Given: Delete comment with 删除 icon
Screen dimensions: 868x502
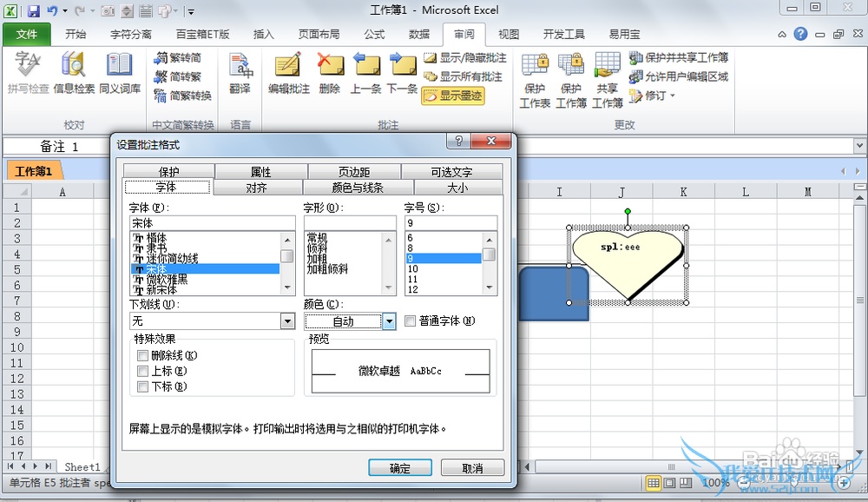Looking at the screenshot, I should tap(330, 73).
